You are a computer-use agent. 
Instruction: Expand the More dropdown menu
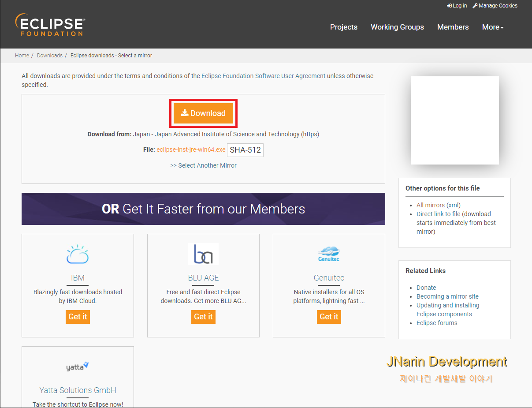click(x=493, y=27)
